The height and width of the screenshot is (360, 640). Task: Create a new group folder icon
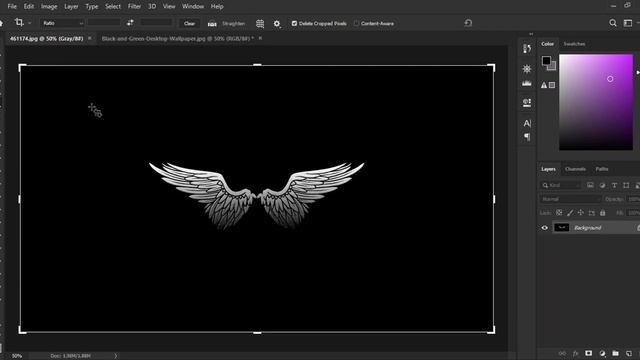pos(616,353)
